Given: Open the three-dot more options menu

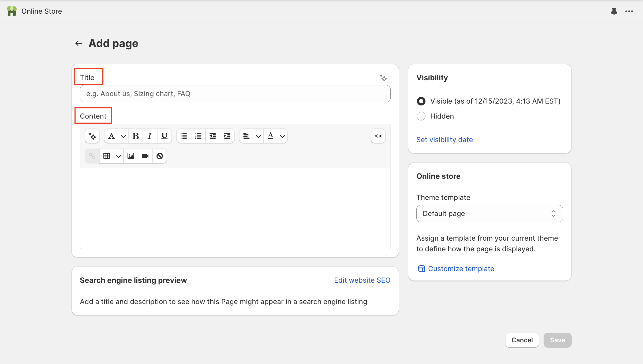Looking at the screenshot, I should coord(629,11).
